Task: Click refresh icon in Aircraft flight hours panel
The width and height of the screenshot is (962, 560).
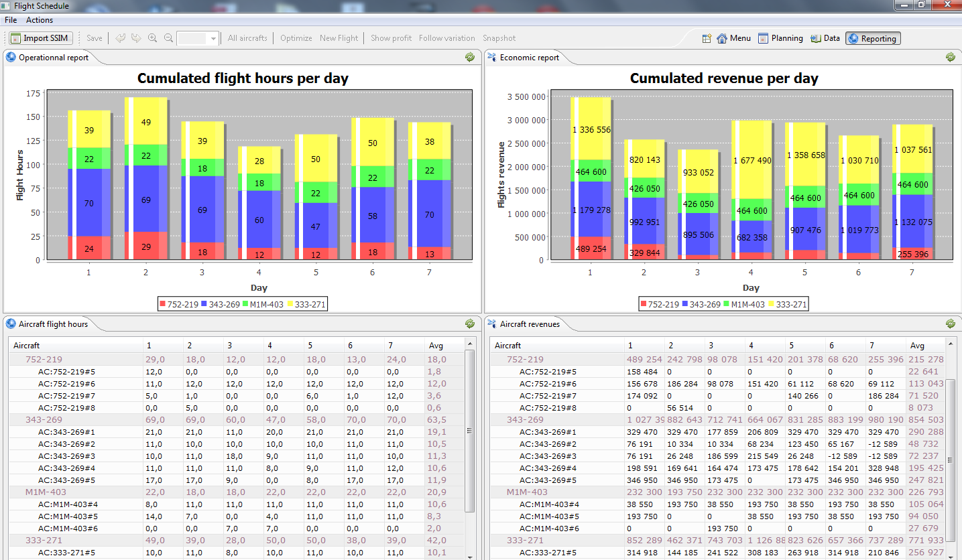Action: click(x=470, y=324)
